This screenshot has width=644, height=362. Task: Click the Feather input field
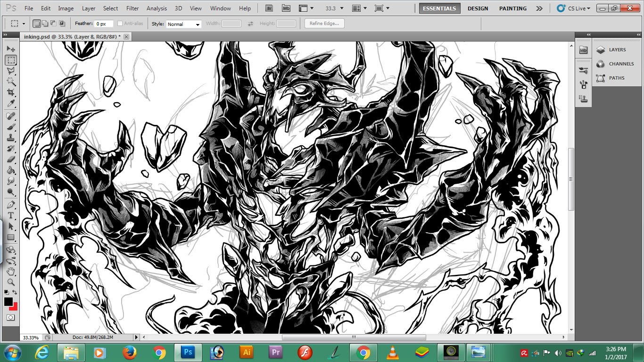click(x=103, y=24)
